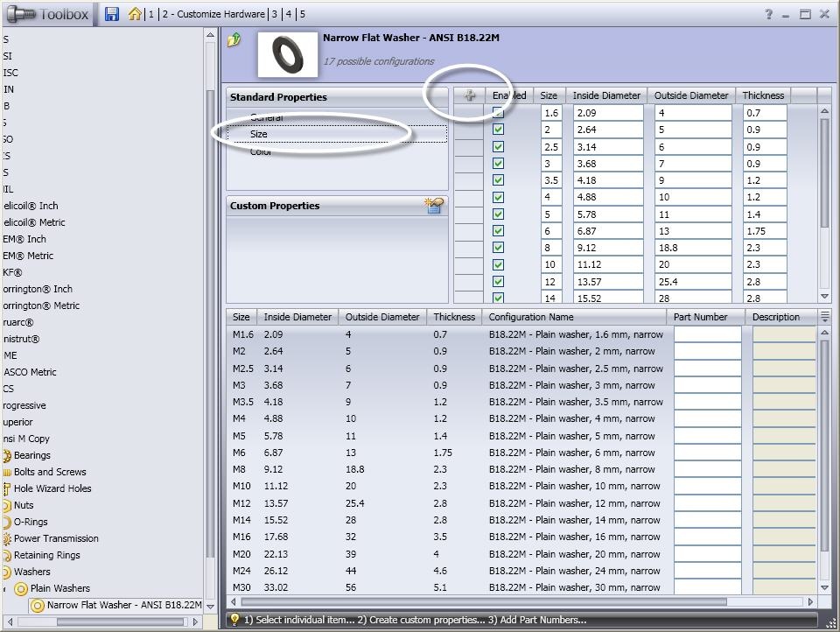840x632 pixels.
Task: Click tree panel scroll down arrow
Action: pyautogui.click(x=210, y=607)
